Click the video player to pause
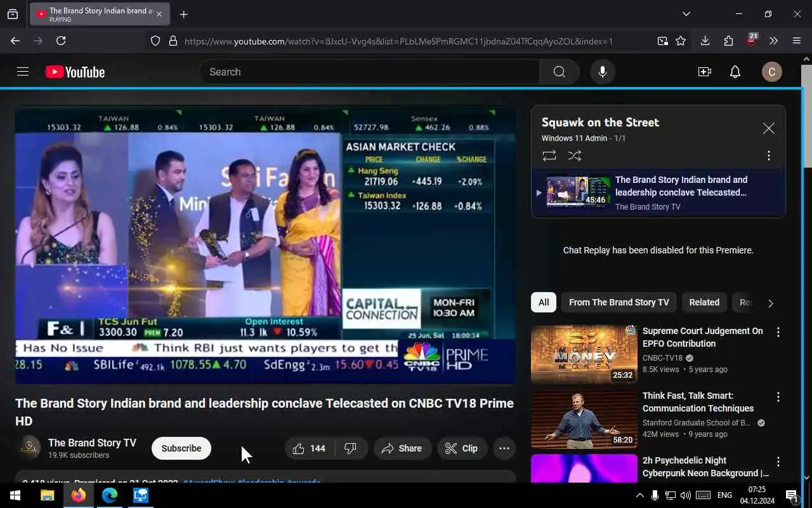The image size is (812, 508). click(265, 245)
